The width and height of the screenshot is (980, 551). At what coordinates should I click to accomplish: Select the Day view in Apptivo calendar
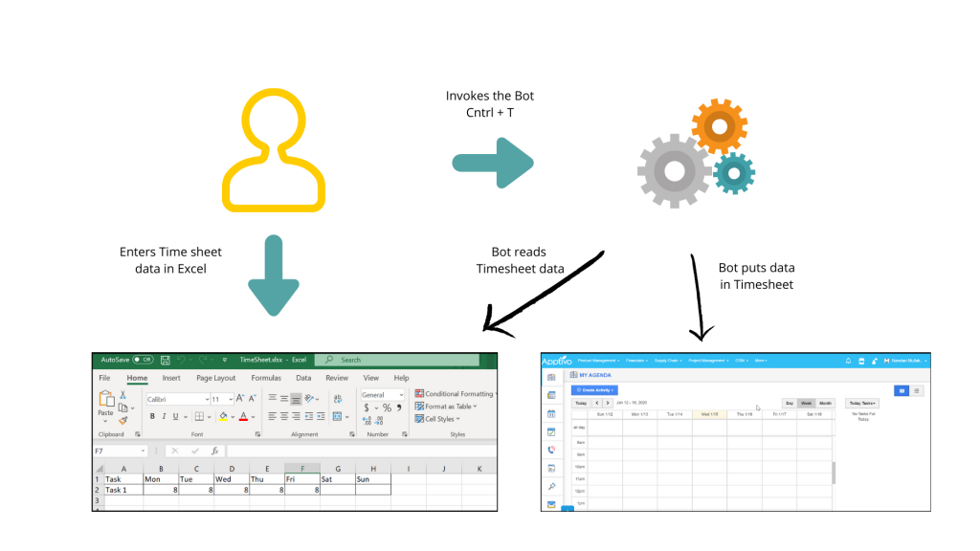coord(790,404)
